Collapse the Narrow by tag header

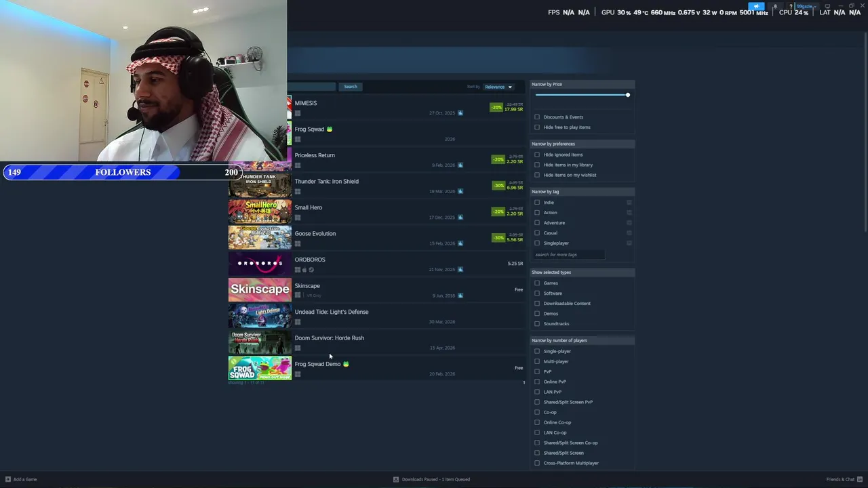[582, 192]
